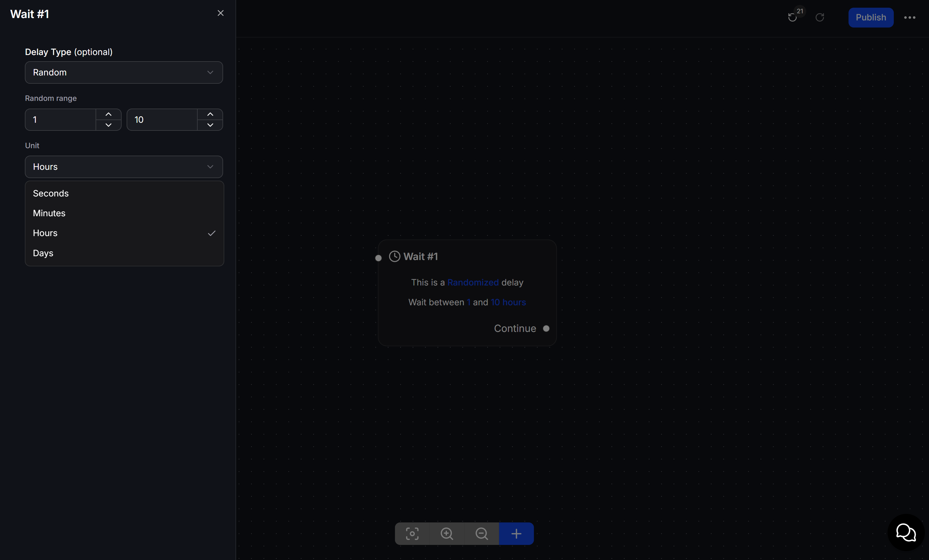The image size is (929, 560).
Task: Click the Randomized link text in the node
Action: pos(473,283)
